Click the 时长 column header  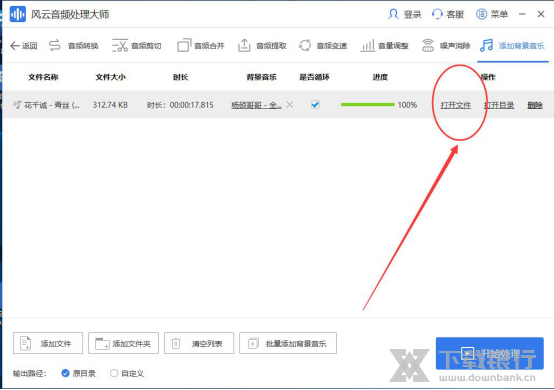181,77
